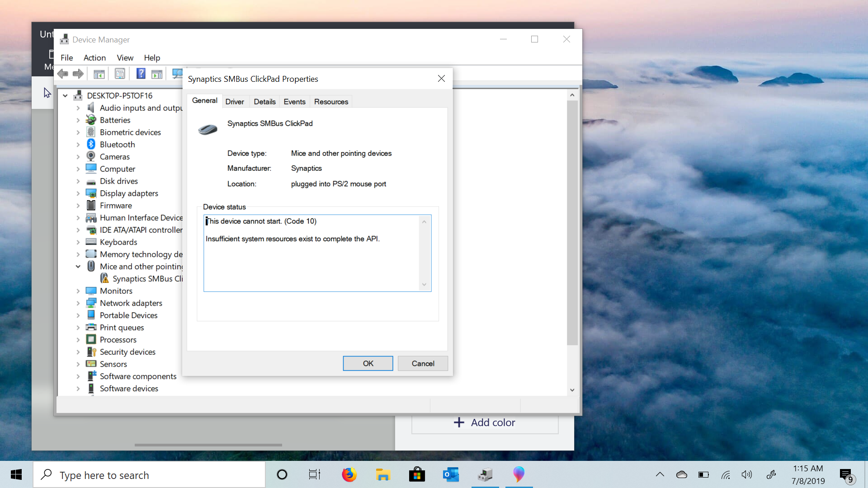Expand the Monitors node
868x488 pixels.
[78, 291]
